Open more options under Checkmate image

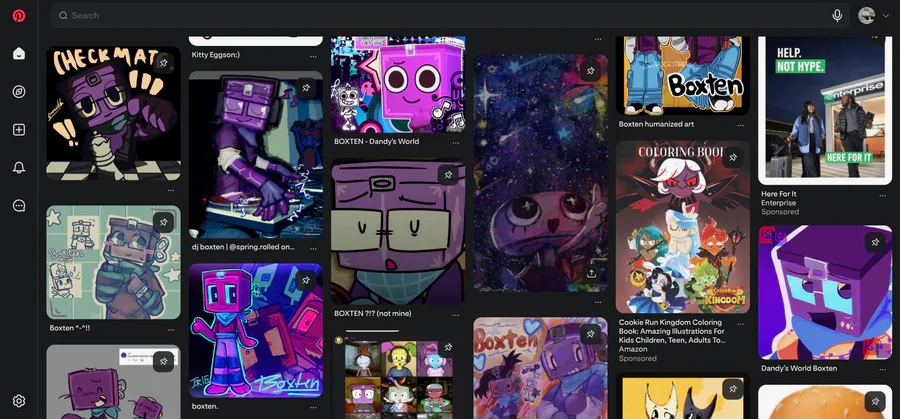[x=171, y=190]
